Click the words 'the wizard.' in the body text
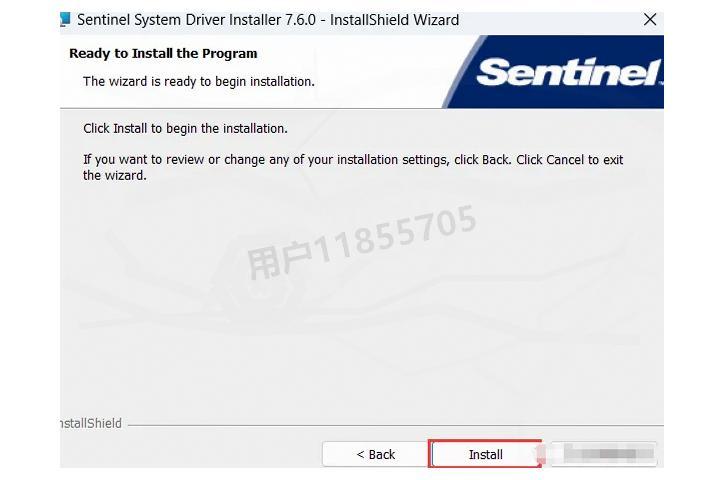 pyautogui.click(x=115, y=176)
